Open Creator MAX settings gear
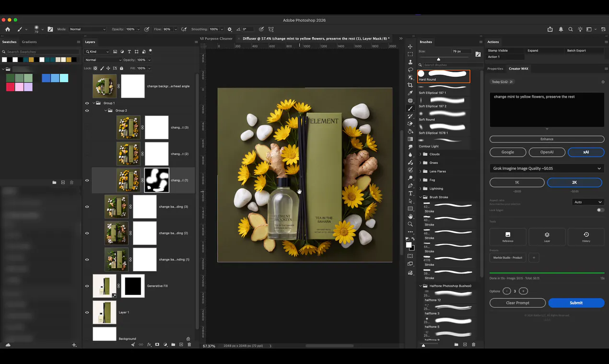This screenshot has height=364, width=609. pyautogui.click(x=603, y=82)
